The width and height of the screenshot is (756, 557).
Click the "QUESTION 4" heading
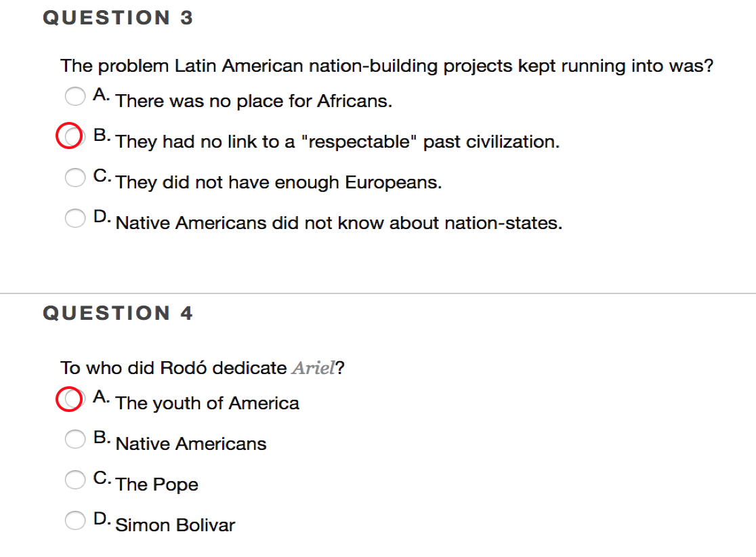point(118,313)
